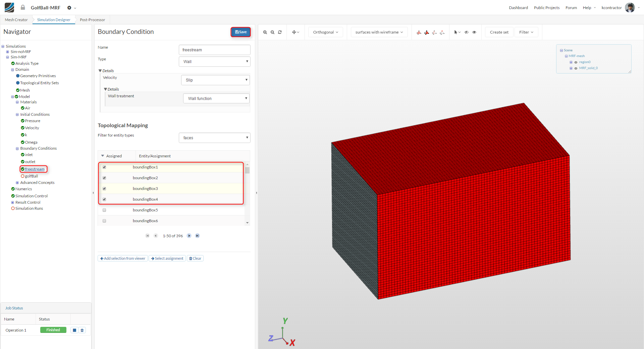The width and height of the screenshot is (644, 349).
Task: Click the boundary condition Name input field
Action: click(214, 50)
